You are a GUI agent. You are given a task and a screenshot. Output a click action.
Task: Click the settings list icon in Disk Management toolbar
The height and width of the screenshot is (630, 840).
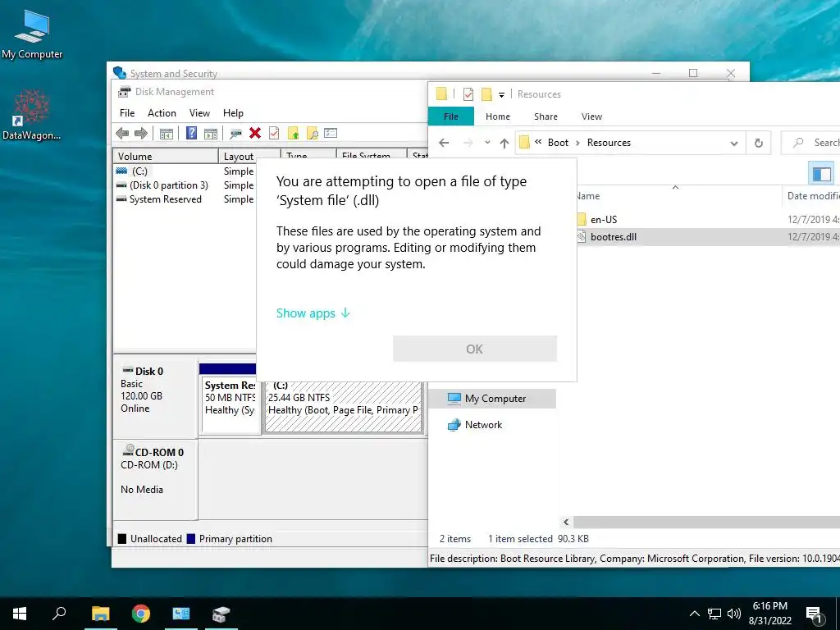(331, 133)
